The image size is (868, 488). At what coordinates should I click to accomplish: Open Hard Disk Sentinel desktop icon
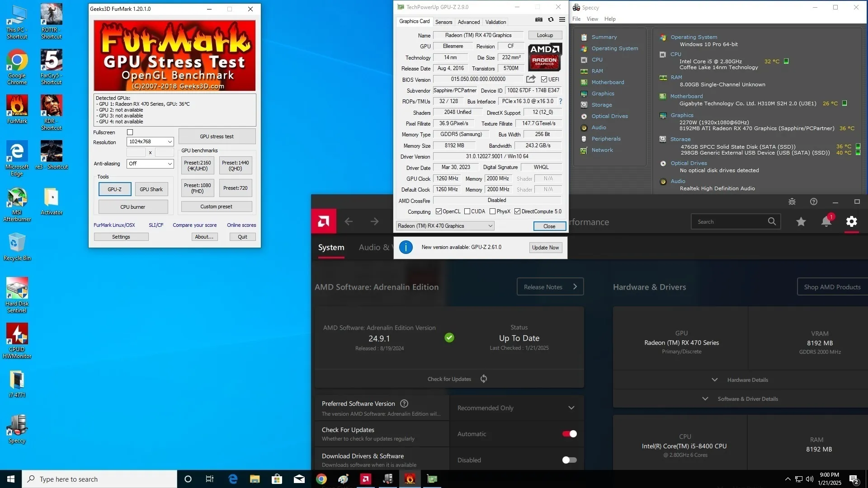click(x=17, y=295)
